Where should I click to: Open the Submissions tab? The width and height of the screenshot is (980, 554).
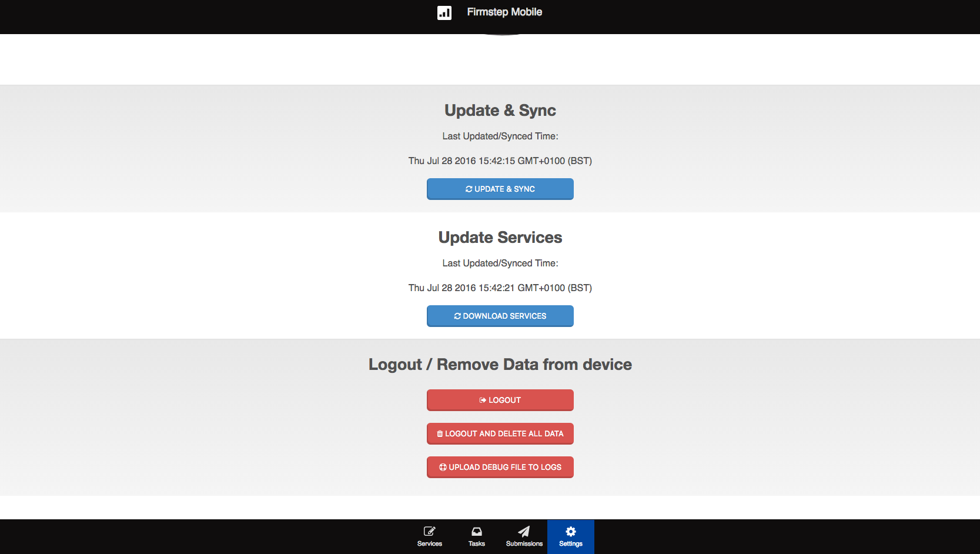(x=524, y=536)
